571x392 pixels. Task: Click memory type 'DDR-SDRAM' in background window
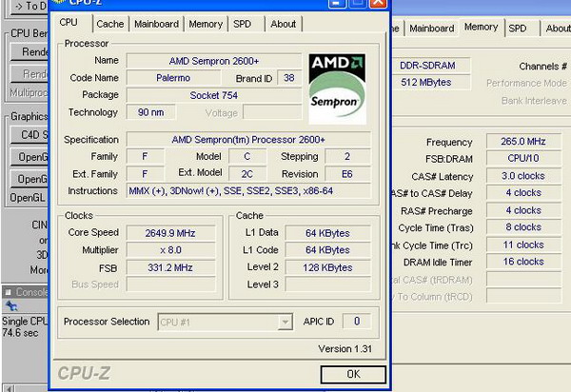tap(431, 65)
